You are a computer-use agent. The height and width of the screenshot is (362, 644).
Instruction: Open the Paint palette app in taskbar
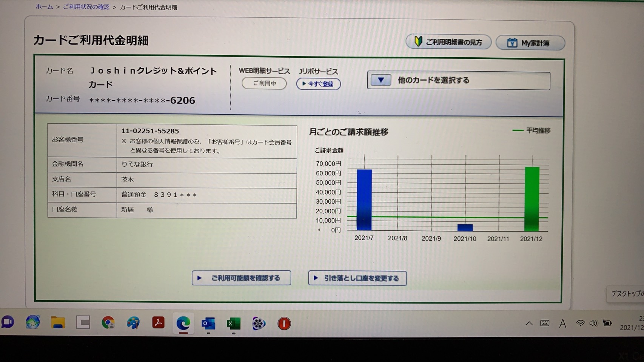tap(133, 323)
